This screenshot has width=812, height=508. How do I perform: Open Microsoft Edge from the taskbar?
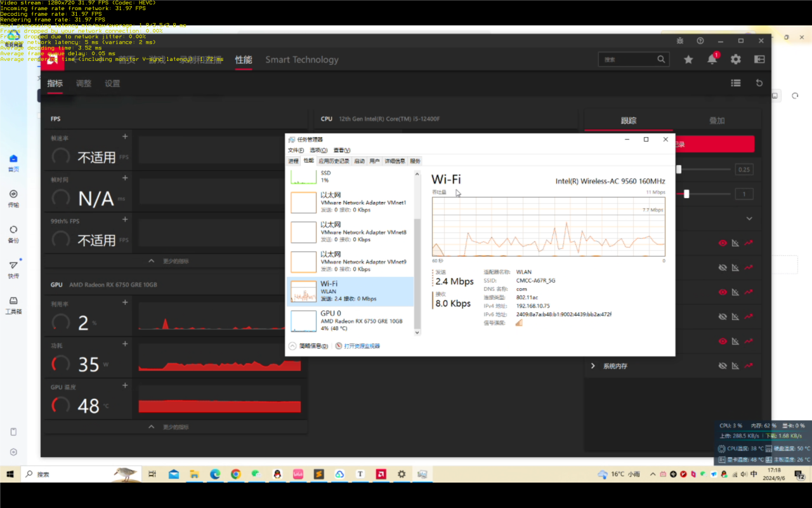pos(215,474)
